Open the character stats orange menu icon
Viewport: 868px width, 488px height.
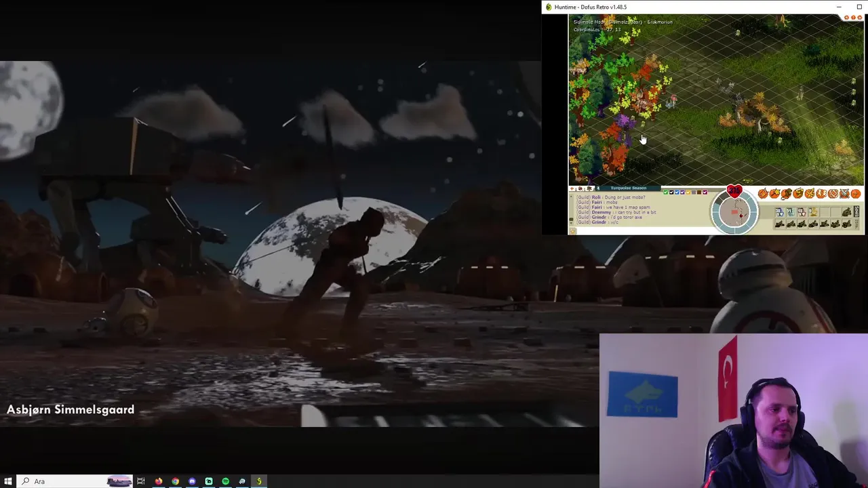[763, 194]
